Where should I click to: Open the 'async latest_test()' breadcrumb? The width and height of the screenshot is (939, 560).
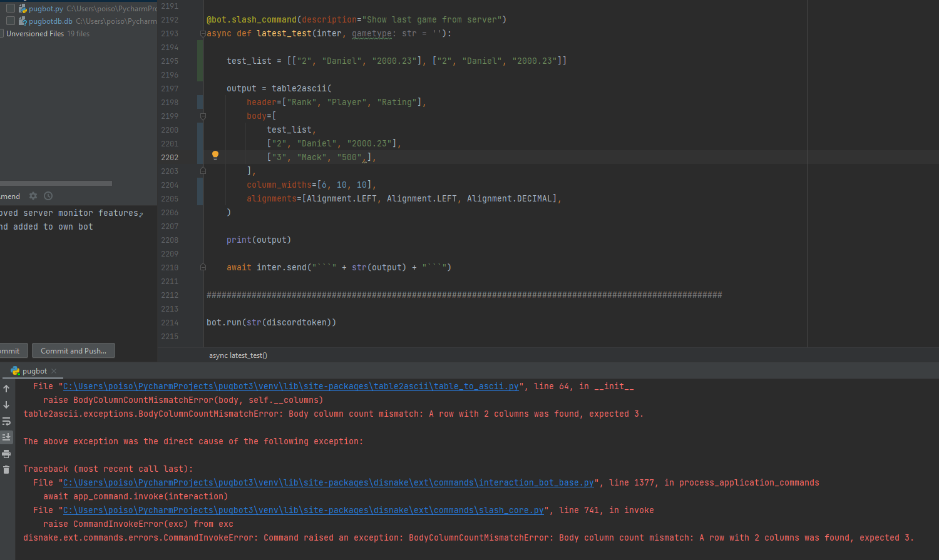pyautogui.click(x=238, y=355)
